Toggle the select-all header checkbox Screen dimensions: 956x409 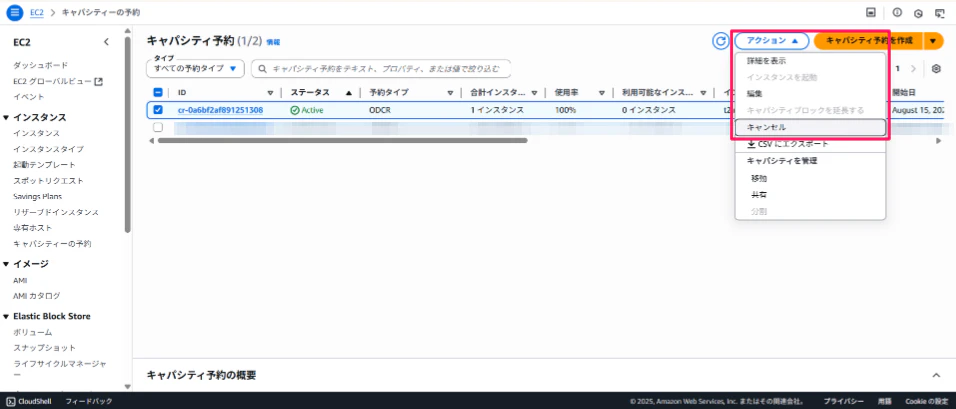tap(158, 93)
